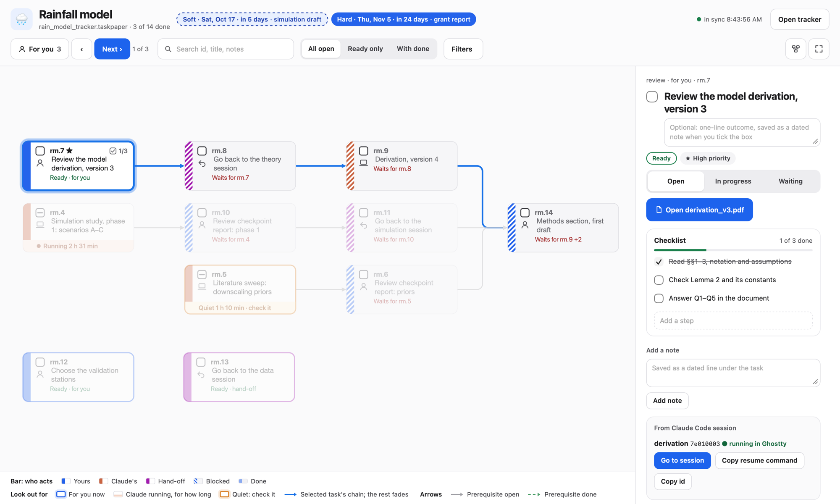Click the star icon in High priority tag
The image size is (840, 504).
(688, 158)
